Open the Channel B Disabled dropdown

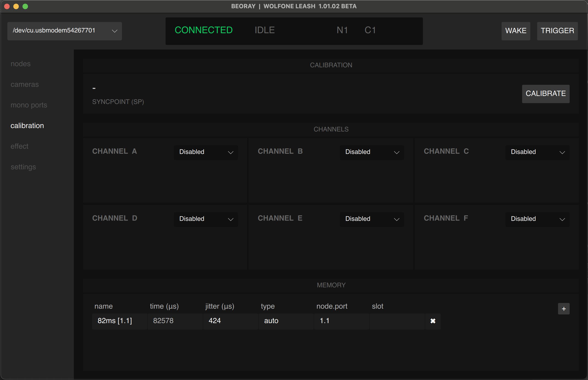click(x=372, y=152)
